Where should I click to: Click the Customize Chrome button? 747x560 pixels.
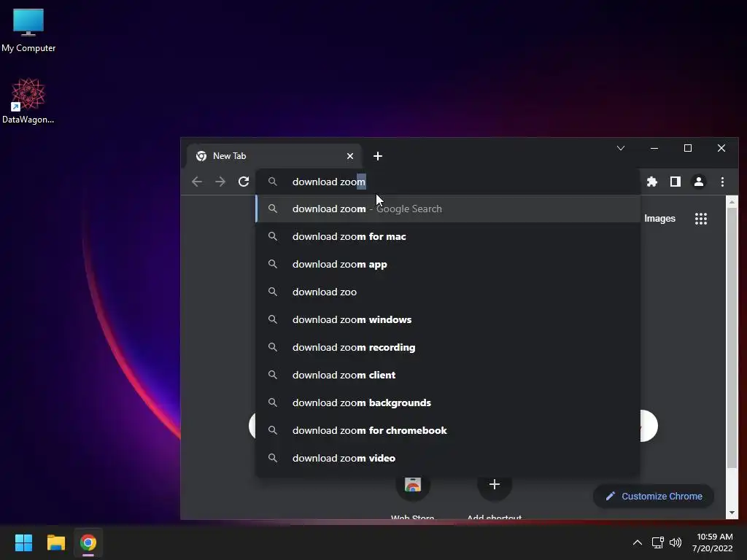pos(654,496)
